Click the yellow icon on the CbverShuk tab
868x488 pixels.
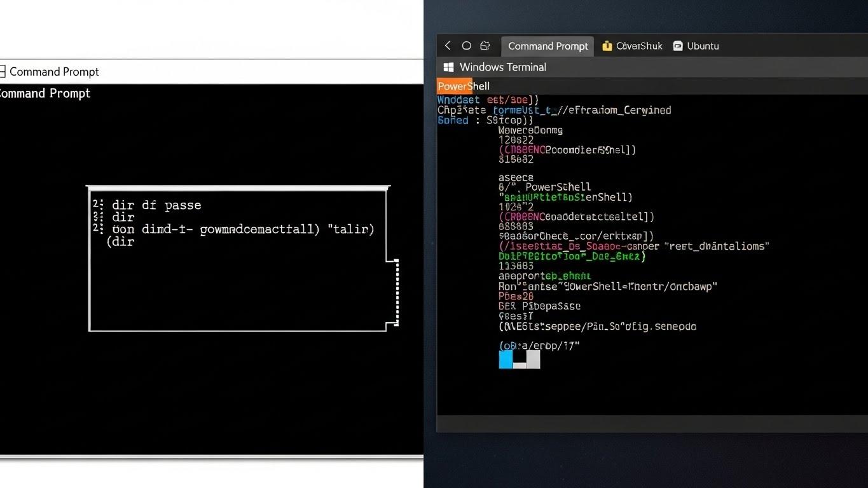[606, 46]
